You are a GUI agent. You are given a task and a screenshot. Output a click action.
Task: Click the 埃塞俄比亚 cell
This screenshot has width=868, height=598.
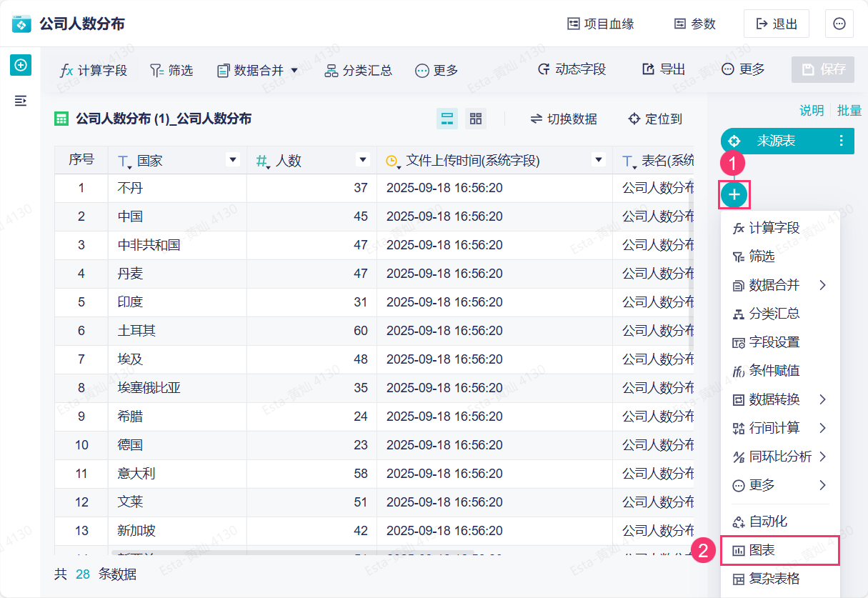click(177, 388)
